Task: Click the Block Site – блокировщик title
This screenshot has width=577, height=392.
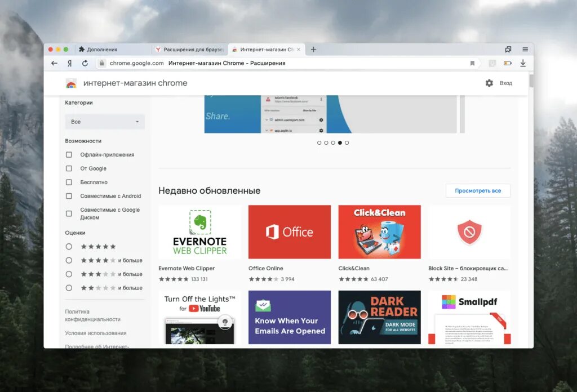Action: (468, 269)
